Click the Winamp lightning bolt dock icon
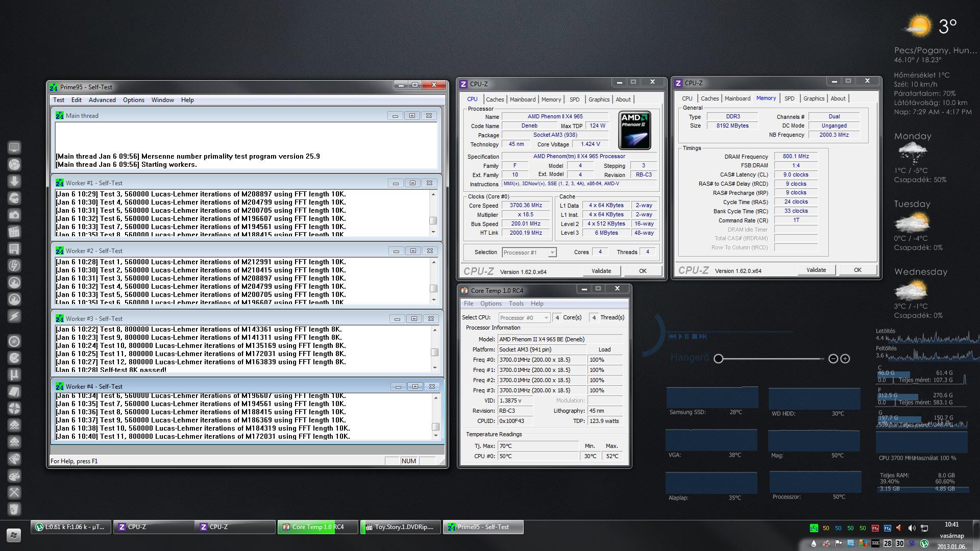This screenshot has width=980, height=551. tap(14, 316)
